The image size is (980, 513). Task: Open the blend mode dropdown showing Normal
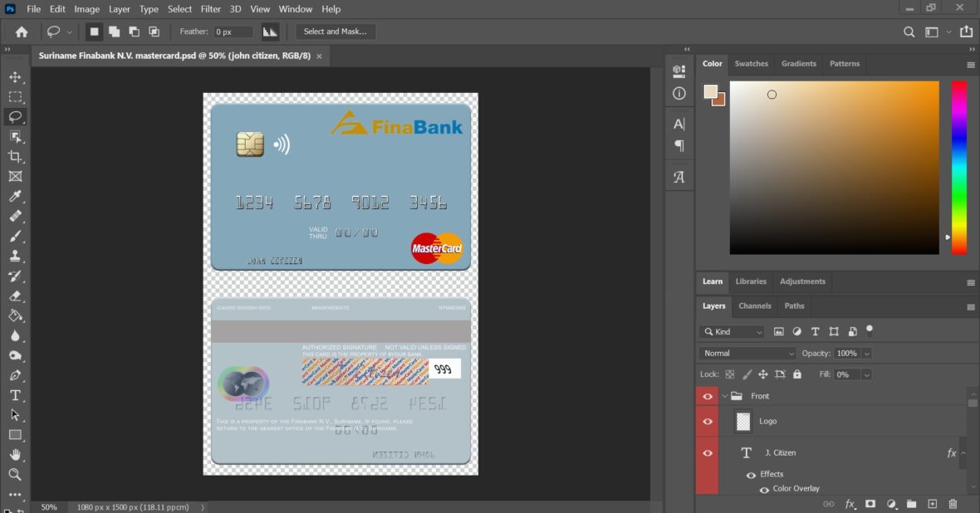(746, 353)
